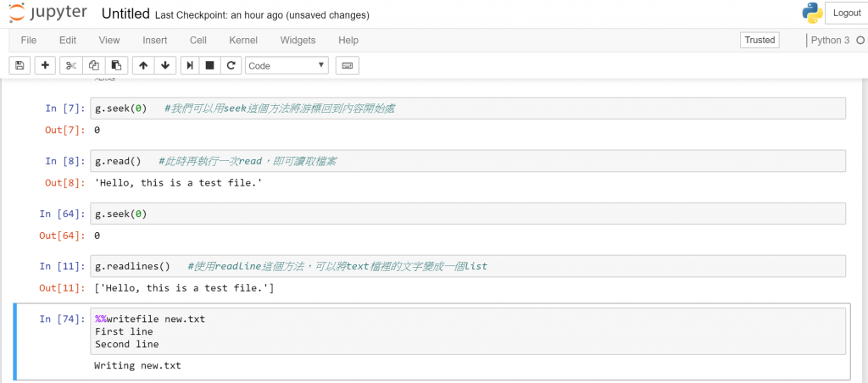Click the Logout button
The height and width of the screenshot is (383, 868).
[x=846, y=13]
